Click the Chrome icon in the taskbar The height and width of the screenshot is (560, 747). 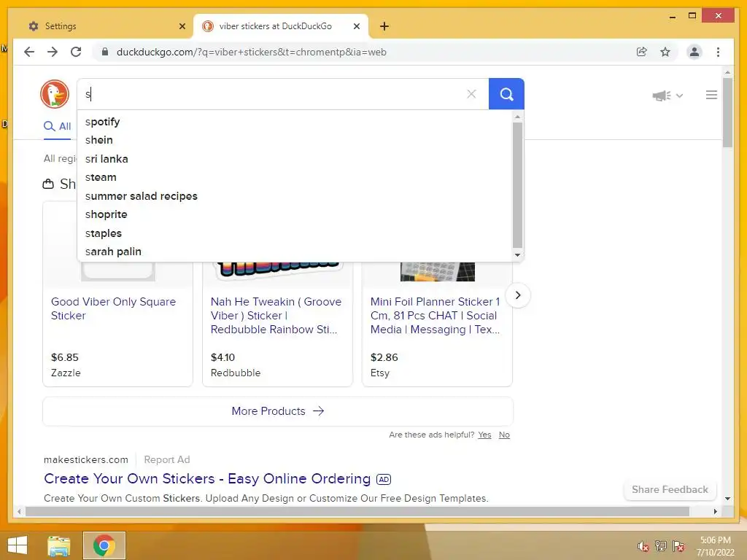click(x=104, y=545)
